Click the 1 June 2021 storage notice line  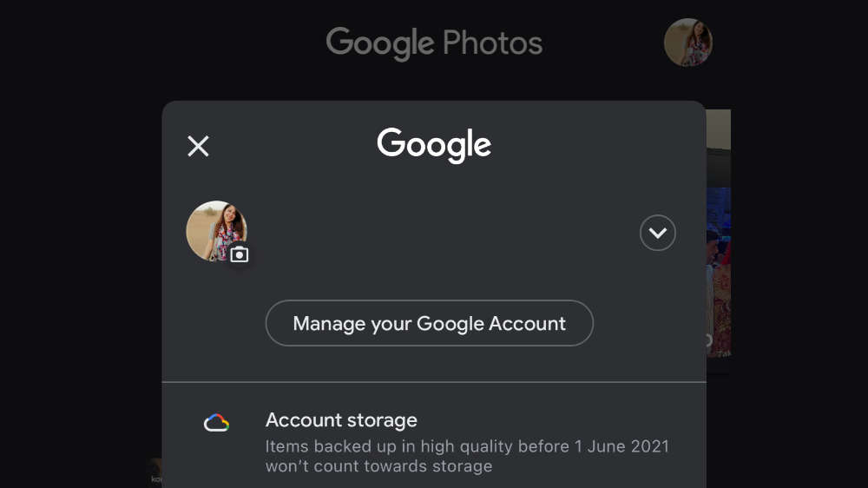(467, 446)
